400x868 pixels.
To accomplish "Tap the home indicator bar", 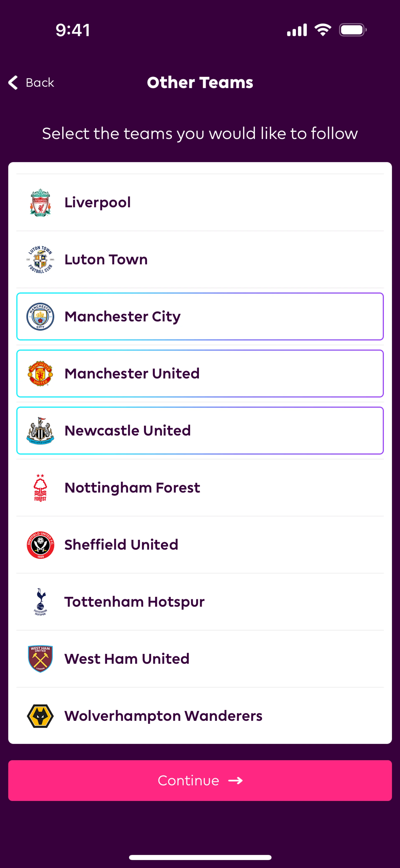I will pos(200,857).
